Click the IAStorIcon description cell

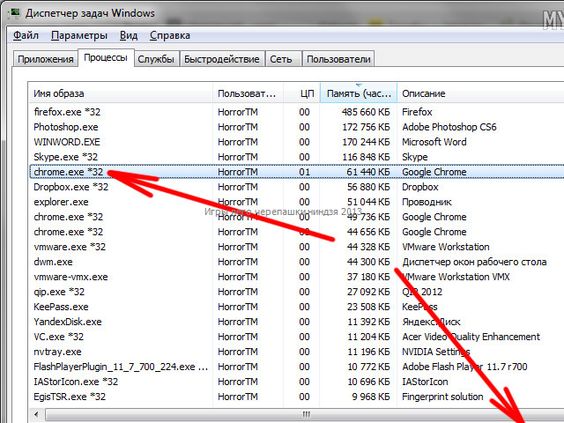click(x=425, y=382)
